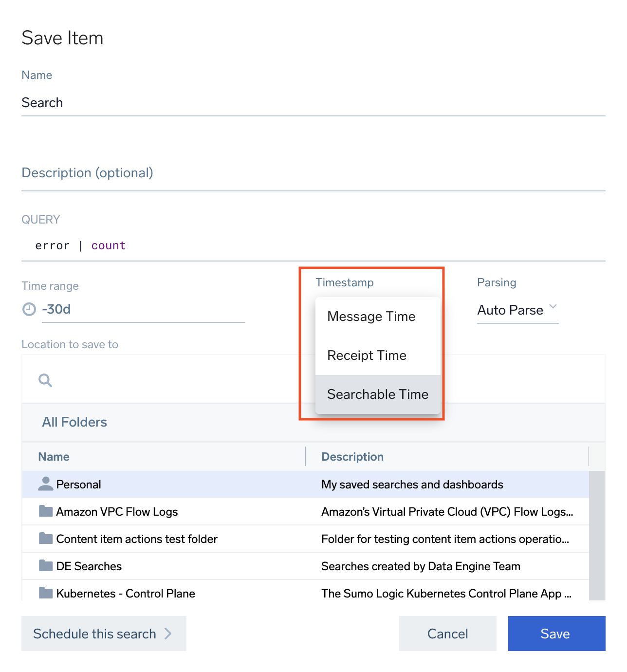Click the Kubernetes - Control Plane folder icon
The width and height of the screenshot is (627, 672).
point(46,593)
